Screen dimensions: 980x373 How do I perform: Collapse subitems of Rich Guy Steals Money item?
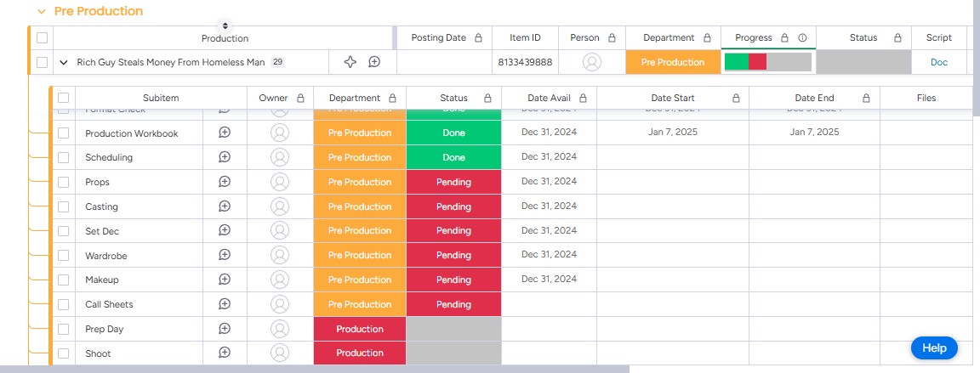[64, 63]
